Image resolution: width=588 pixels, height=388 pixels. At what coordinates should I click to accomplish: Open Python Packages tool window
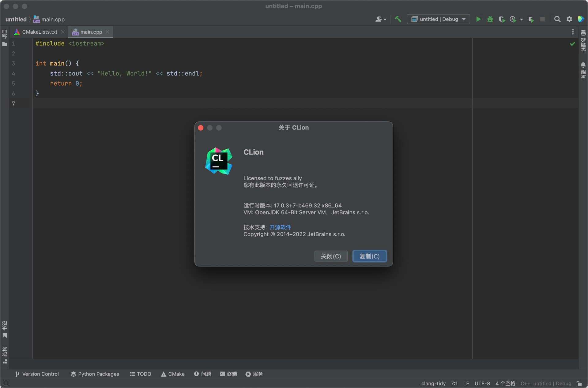(x=95, y=374)
